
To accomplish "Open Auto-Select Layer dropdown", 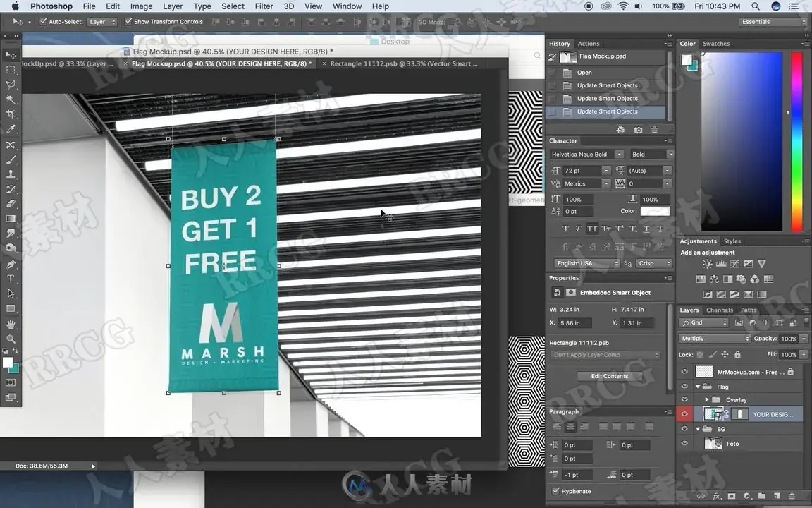I will (102, 22).
